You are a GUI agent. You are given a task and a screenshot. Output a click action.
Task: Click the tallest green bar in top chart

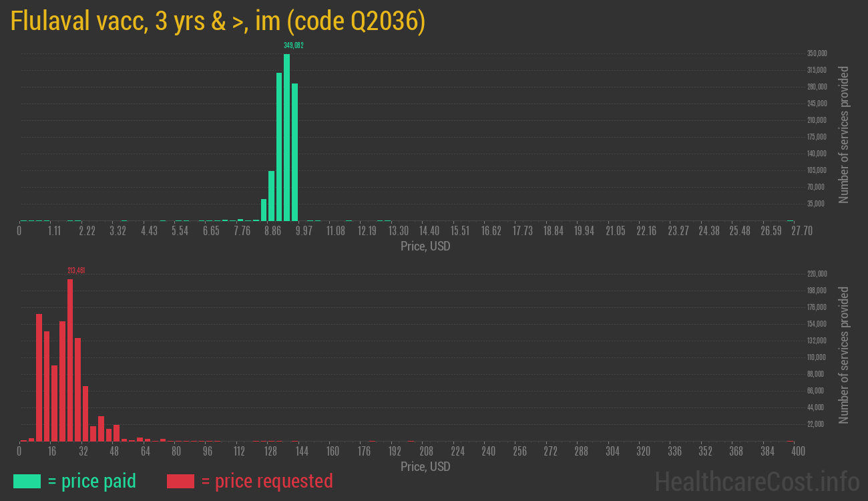(286, 137)
